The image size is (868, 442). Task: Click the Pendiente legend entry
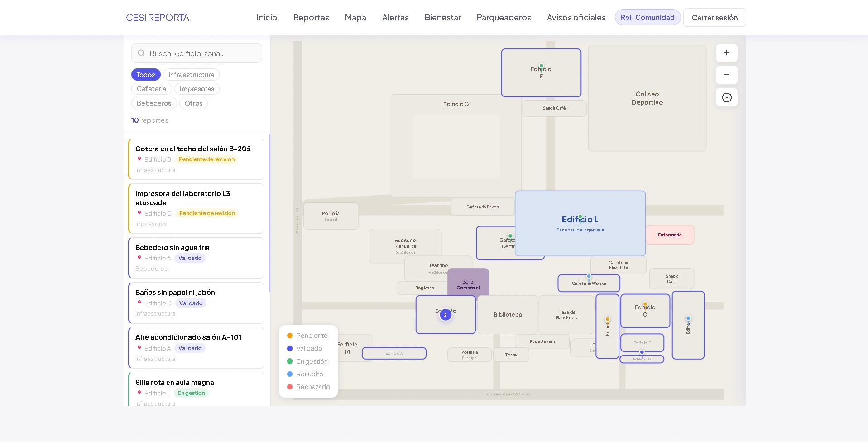point(307,336)
